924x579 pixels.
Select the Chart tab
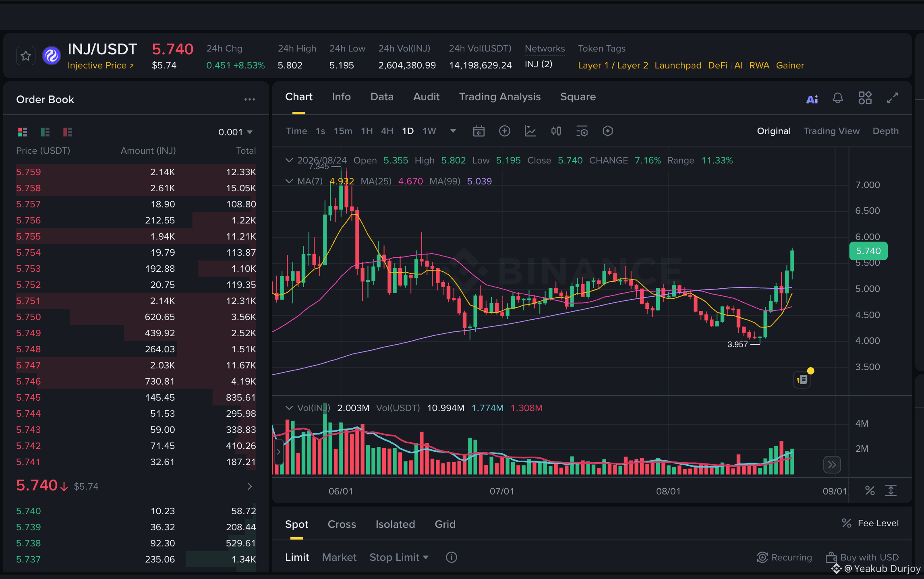coord(299,97)
